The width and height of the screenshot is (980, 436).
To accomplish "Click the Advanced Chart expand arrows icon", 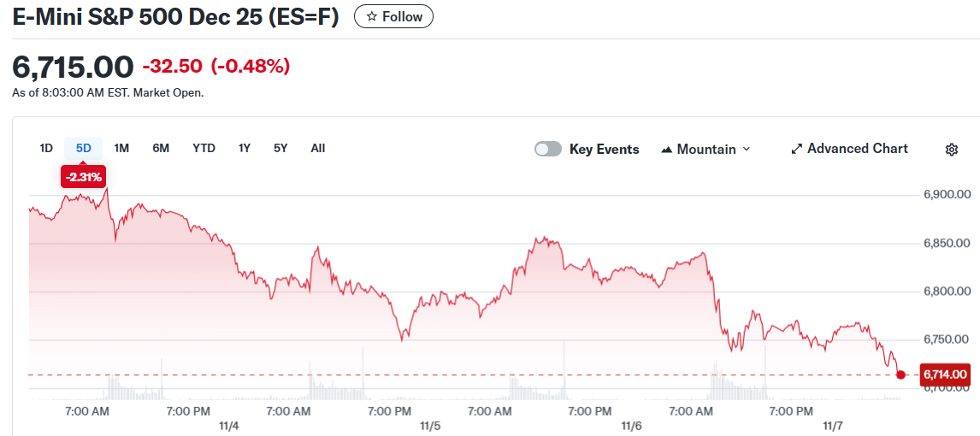I will tap(797, 149).
